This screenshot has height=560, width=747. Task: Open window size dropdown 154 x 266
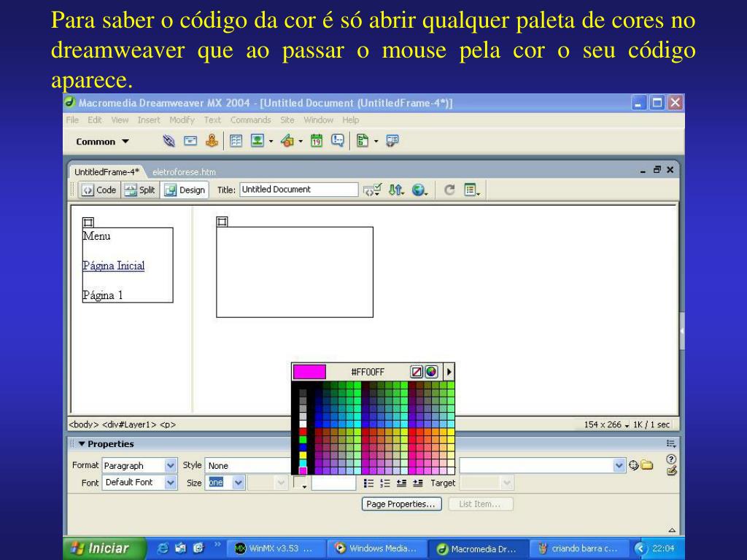pos(607,424)
